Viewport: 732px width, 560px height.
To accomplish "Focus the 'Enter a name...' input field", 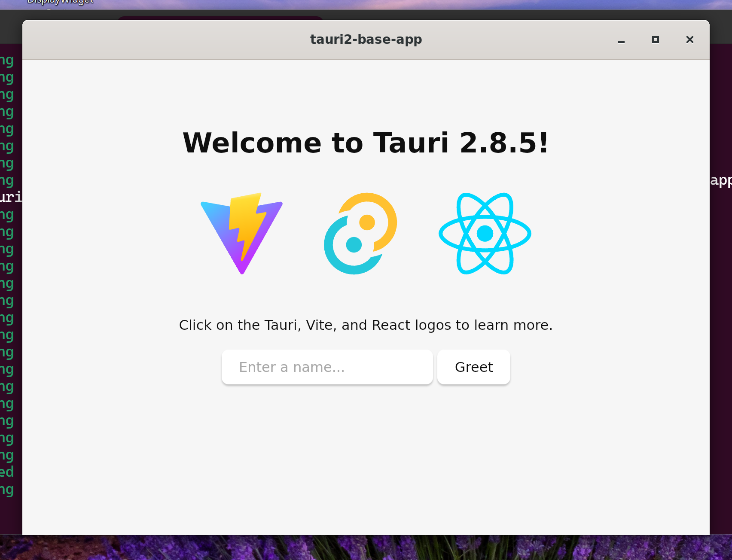I will (x=327, y=367).
